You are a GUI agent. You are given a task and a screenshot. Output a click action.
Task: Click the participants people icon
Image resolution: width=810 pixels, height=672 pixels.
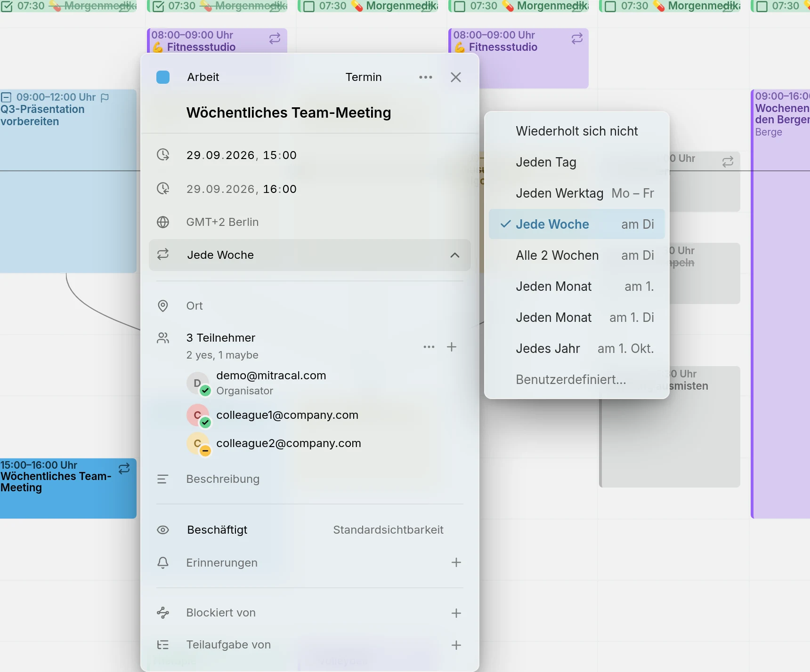pos(163,338)
